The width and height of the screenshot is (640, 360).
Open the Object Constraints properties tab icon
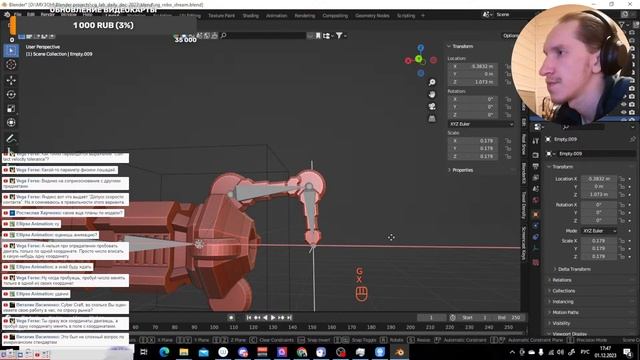(536, 237)
